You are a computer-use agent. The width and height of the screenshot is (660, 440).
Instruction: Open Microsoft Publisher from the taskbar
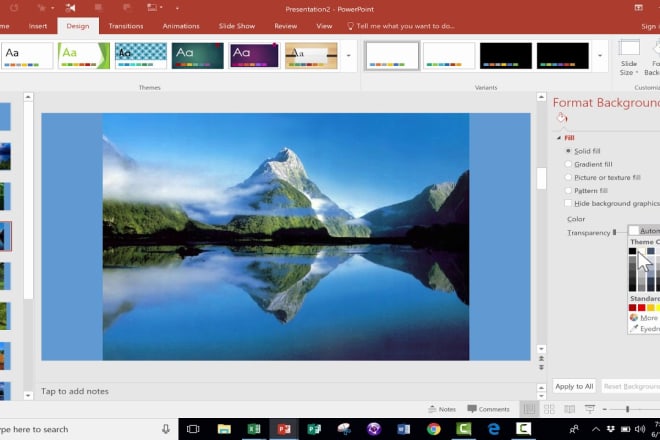pos(314,429)
